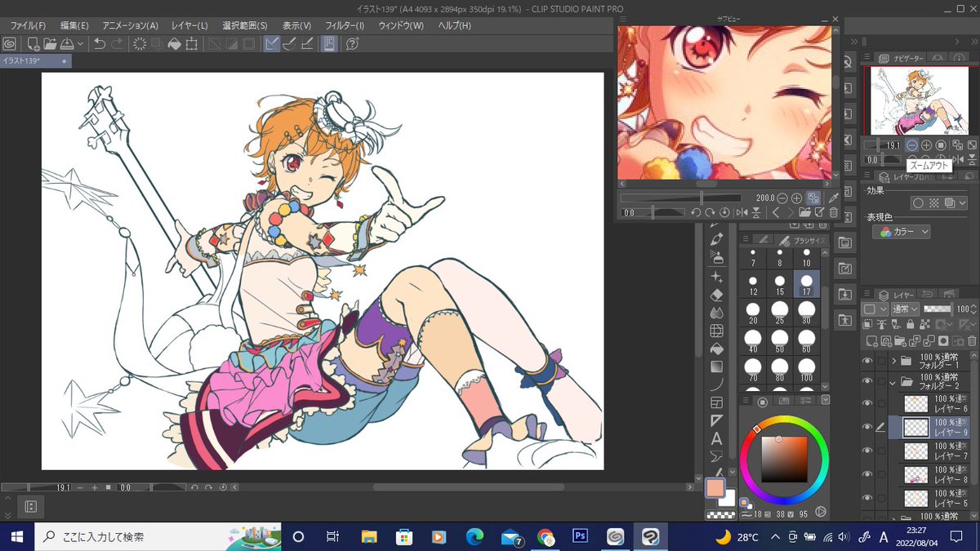980x551 pixels.
Task: Open the color wheel panel menu dropdown arrow
Action: pyautogui.click(x=826, y=401)
